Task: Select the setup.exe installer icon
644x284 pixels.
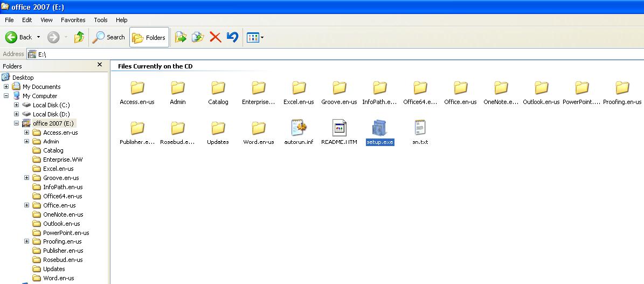Action: [x=379, y=128]
